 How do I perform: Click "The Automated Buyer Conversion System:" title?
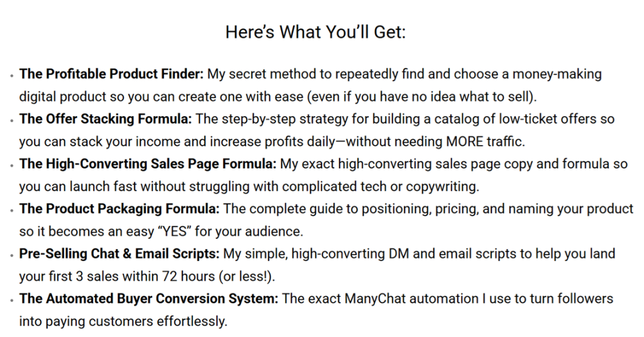149,299
